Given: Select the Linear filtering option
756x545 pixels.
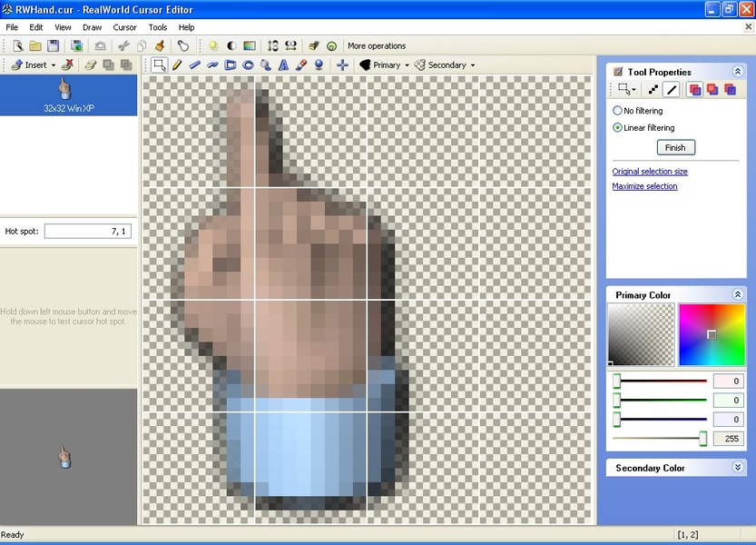Looking at the screenshot, I should [618, 128].
